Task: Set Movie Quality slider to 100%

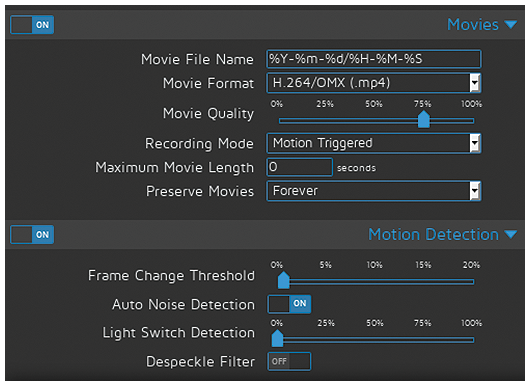Action: 472,121
